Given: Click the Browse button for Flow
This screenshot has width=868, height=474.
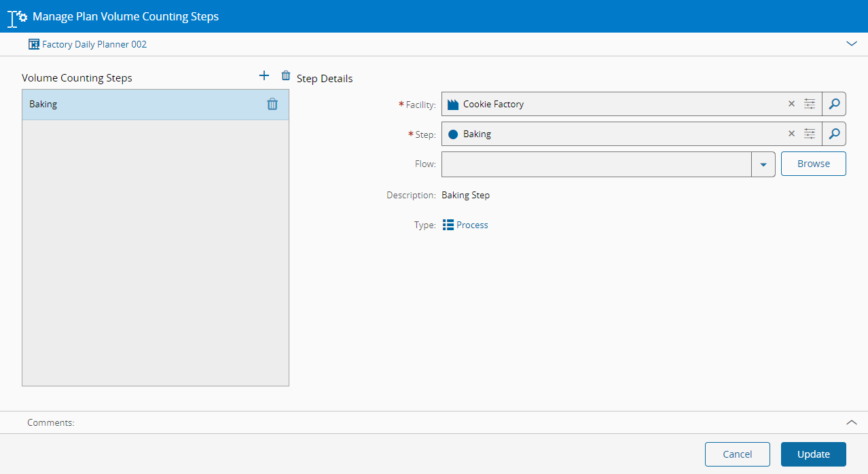Looking at the screenshot, I should 813,164.
